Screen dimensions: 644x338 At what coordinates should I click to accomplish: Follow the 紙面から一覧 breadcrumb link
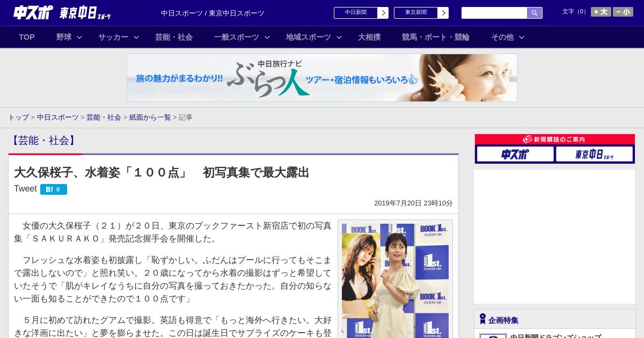pyautogui.click(x=150, y=117)
